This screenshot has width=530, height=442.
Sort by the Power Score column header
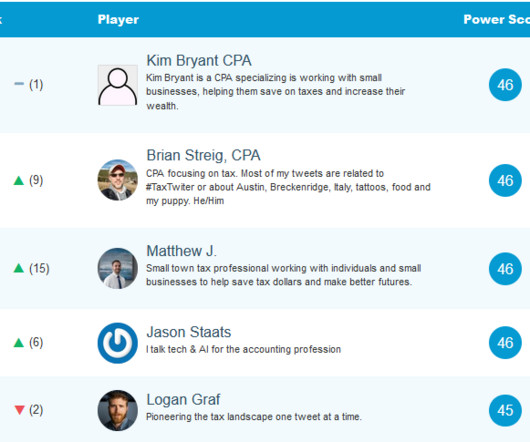(x=497, y=20)
